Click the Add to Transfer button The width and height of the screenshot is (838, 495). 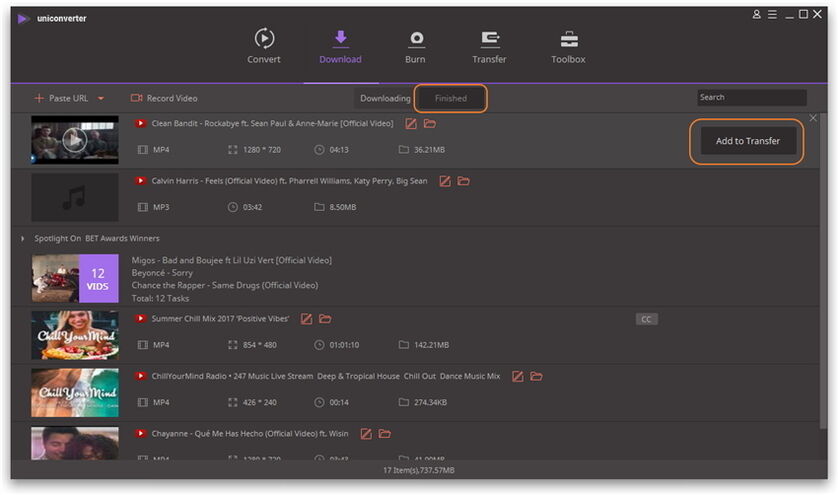(x=747, y=141)
